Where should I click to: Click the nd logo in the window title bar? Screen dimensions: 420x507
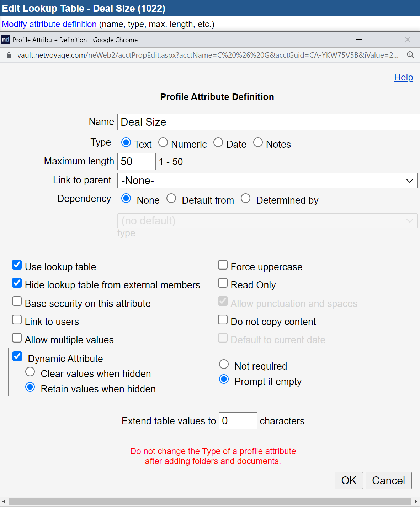point(5,40)
